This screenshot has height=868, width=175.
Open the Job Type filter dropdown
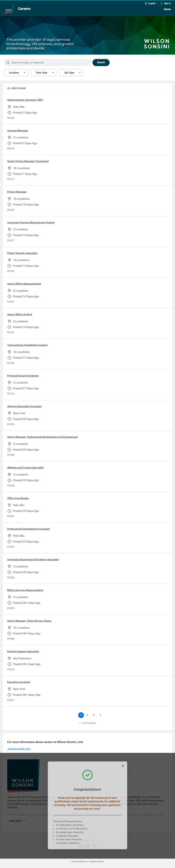(71, 73)
